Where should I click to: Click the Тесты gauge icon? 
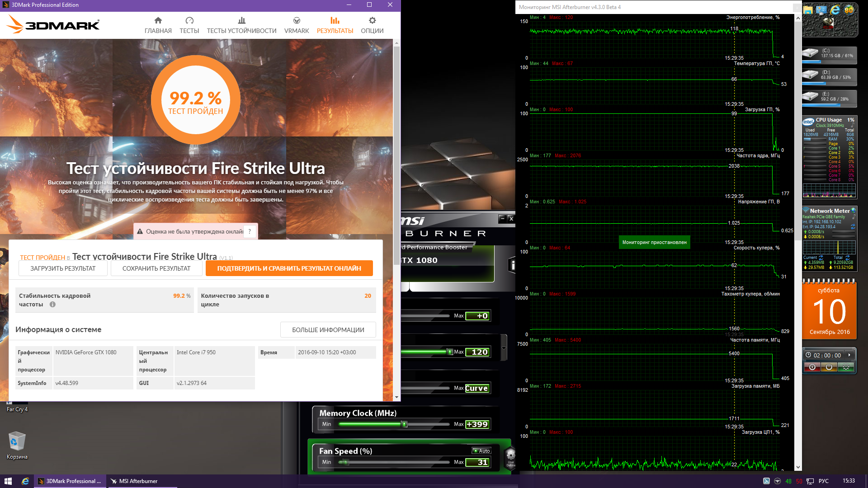click(189, 21)
